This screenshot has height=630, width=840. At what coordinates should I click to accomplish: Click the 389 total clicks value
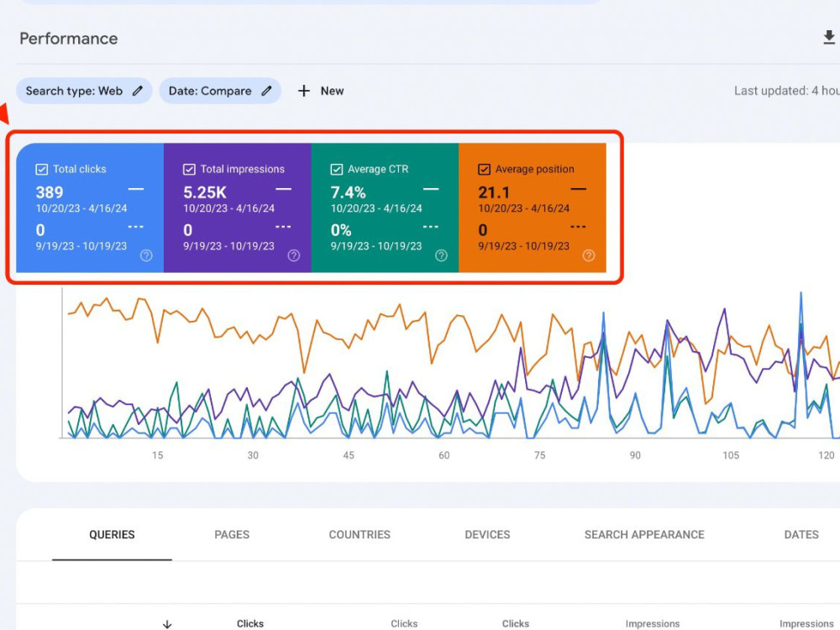point(50,192)
